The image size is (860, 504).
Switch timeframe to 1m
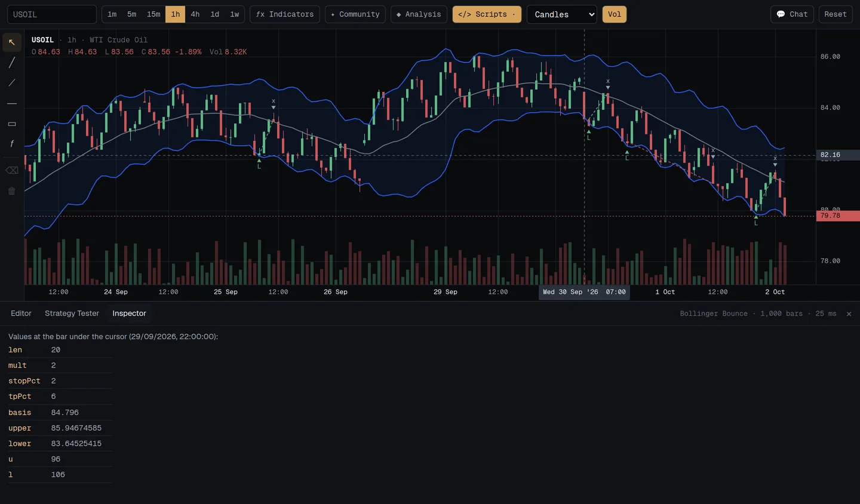click(112, 14)
